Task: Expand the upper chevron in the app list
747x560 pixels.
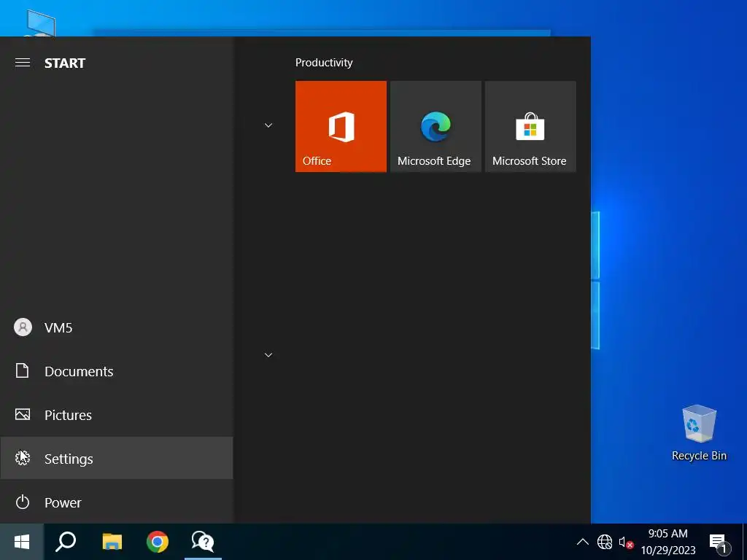Action: pyautogui.click(x=268, y=125)
